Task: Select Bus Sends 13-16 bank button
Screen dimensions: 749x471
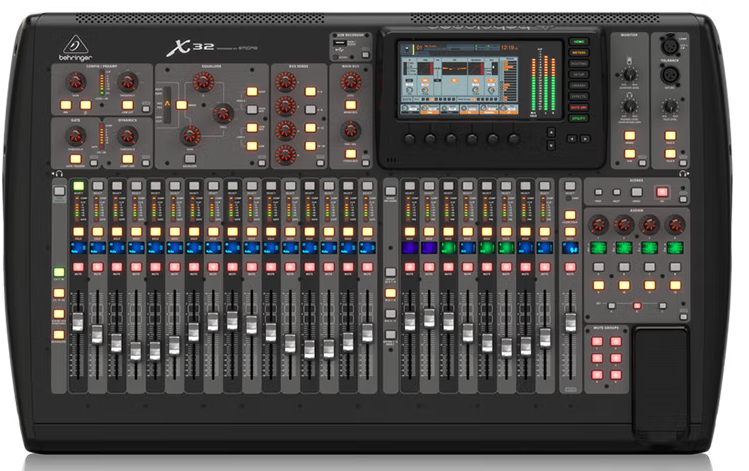Action: [310, 146]
